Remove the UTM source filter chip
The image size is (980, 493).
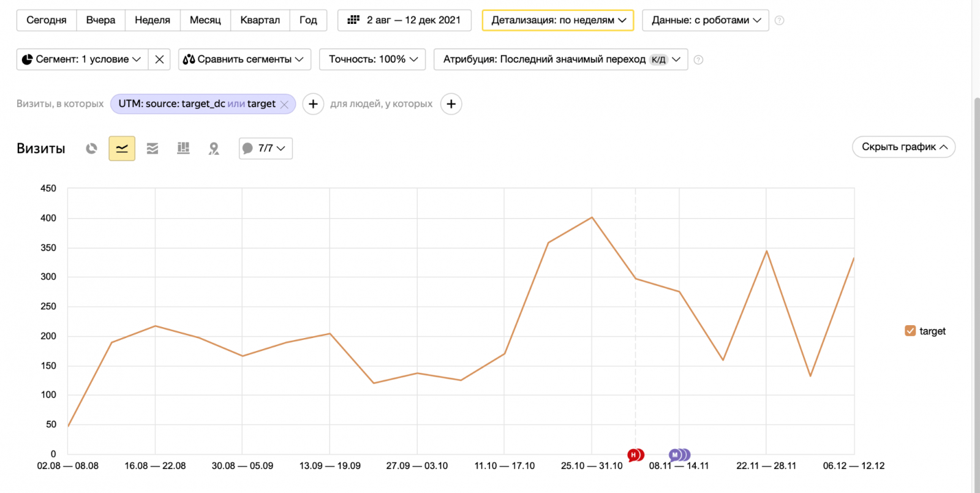pos(284,105)
